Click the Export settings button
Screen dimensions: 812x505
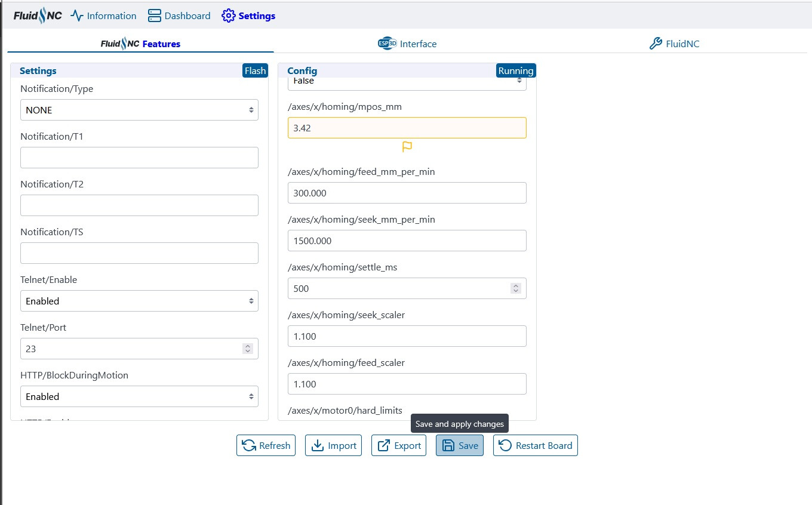coord(399,445)
